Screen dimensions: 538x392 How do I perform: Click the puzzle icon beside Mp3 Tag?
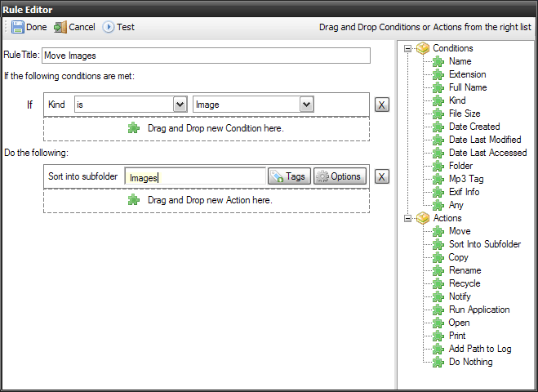click(438, 179)
